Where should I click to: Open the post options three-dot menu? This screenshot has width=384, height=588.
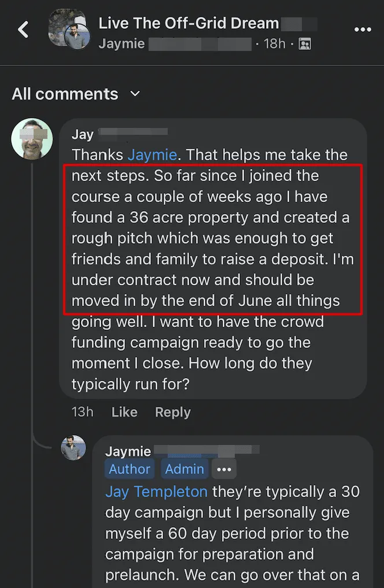coord(363,30)
